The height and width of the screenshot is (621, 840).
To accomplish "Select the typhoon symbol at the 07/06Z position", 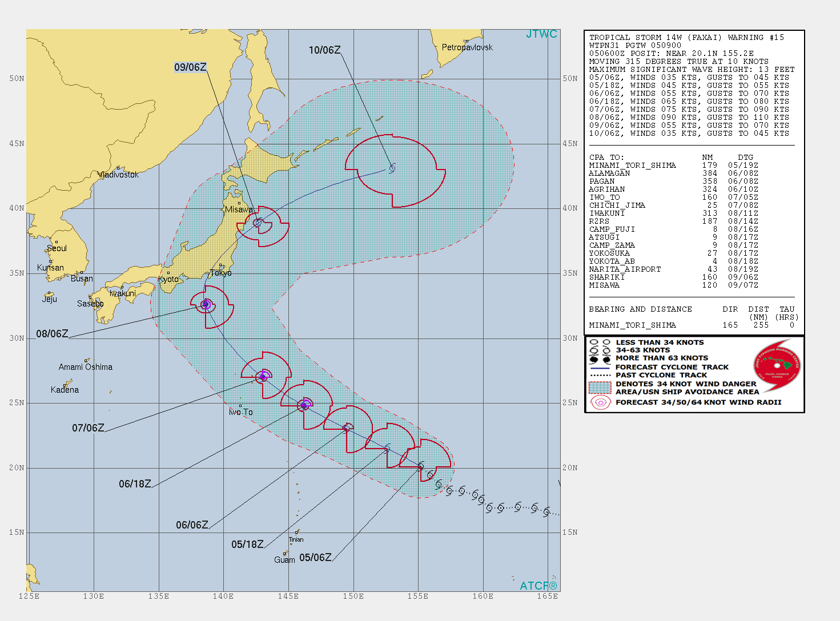I will click(x=263, y=376).
